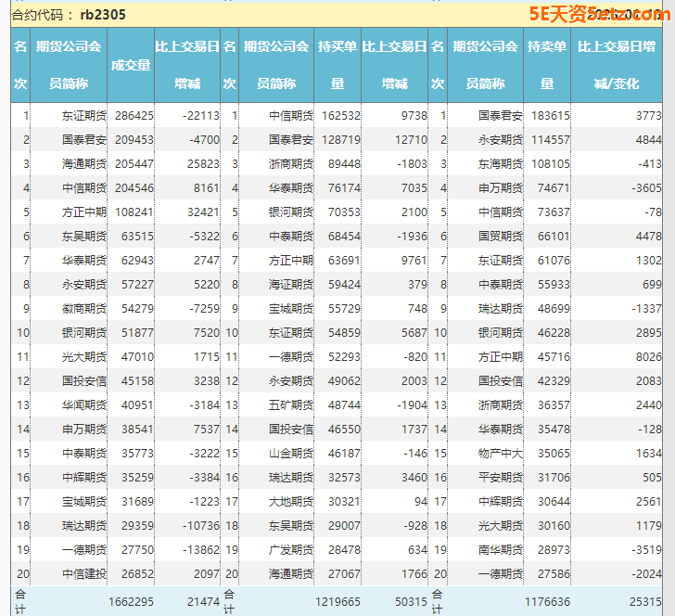Screen dimensions: 675x616
Task: Select 浙商期货 beside long position 89448
Action: coord(291,164)
